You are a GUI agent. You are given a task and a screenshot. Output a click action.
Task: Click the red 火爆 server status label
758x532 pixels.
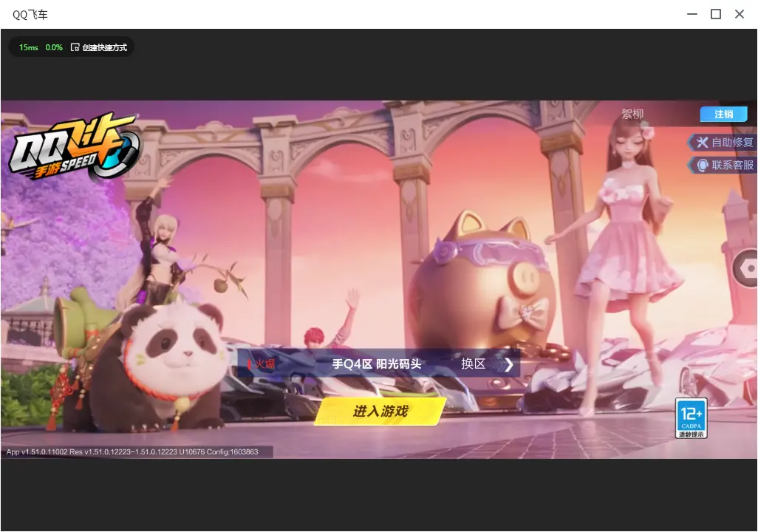coord(265,364)
